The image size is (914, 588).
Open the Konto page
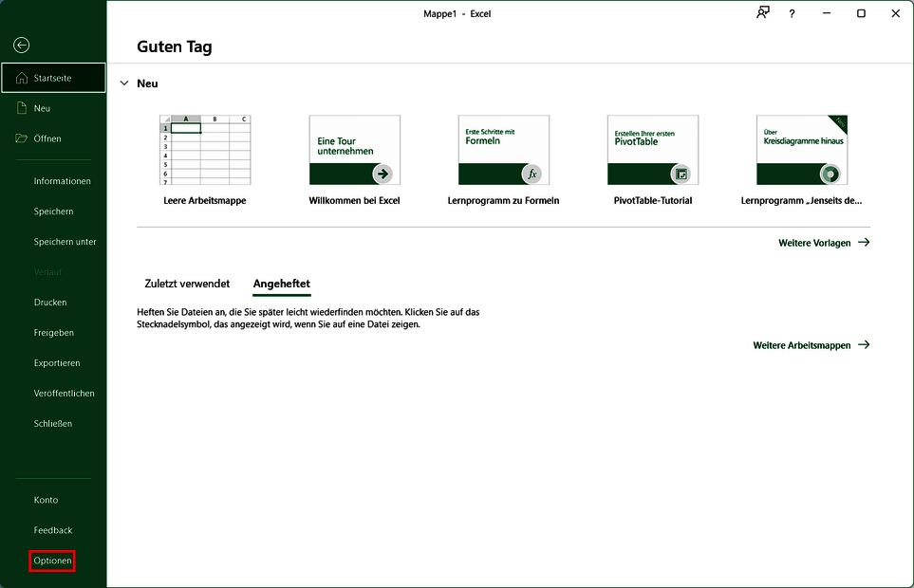[x=46, y=500]
